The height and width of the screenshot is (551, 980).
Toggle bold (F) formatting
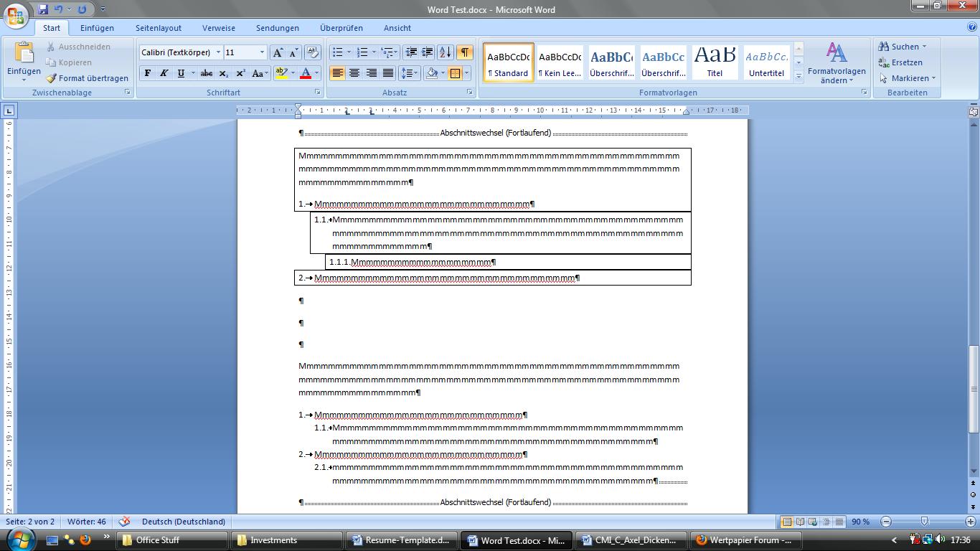click(148, 73)
